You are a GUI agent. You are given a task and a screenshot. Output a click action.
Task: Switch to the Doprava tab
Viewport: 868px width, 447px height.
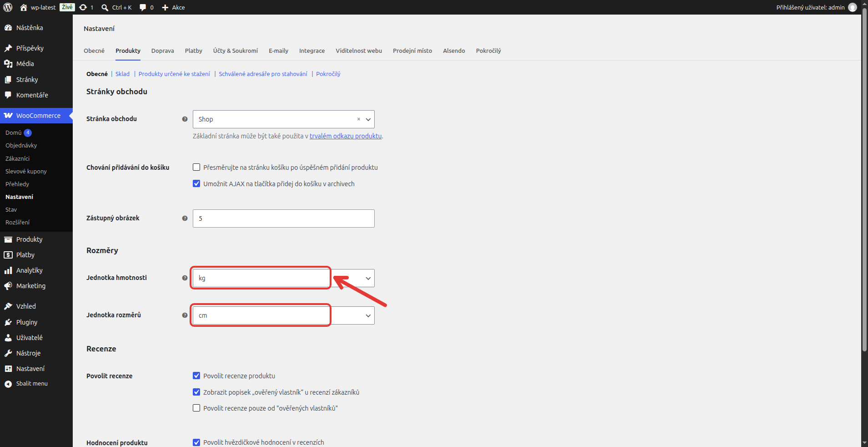click(x=163, y=51)
